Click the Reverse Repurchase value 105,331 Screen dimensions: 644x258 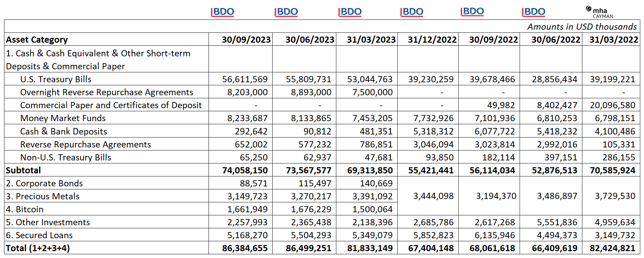click(x=619, y=144)
